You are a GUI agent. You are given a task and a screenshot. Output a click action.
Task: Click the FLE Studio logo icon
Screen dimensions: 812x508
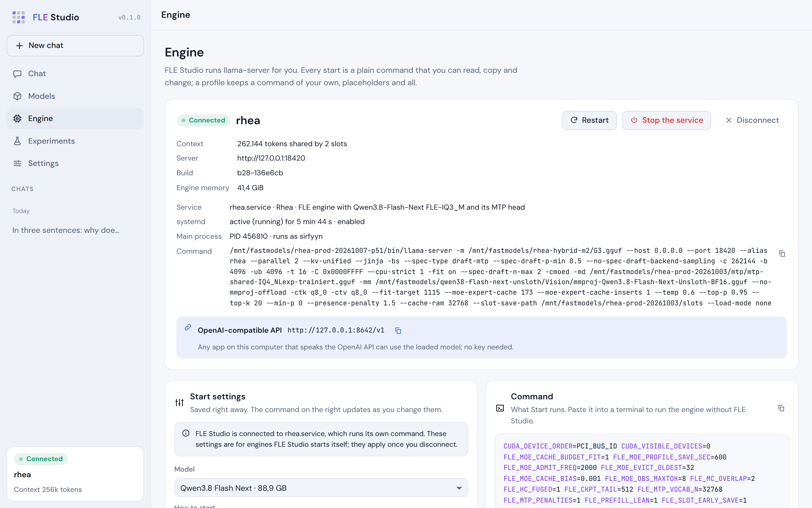18,17
